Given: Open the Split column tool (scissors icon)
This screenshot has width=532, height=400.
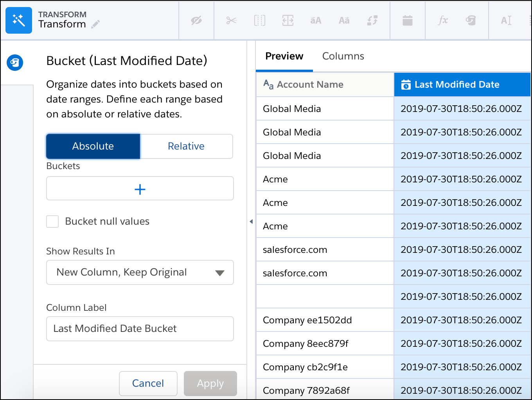Looking at the screenshot, I should click(x=231, y=20).
